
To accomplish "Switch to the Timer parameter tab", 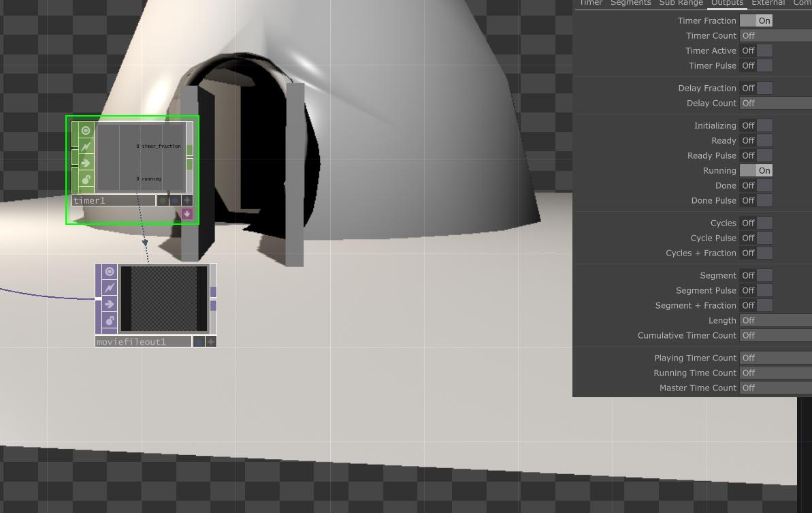I will (591, 3).
